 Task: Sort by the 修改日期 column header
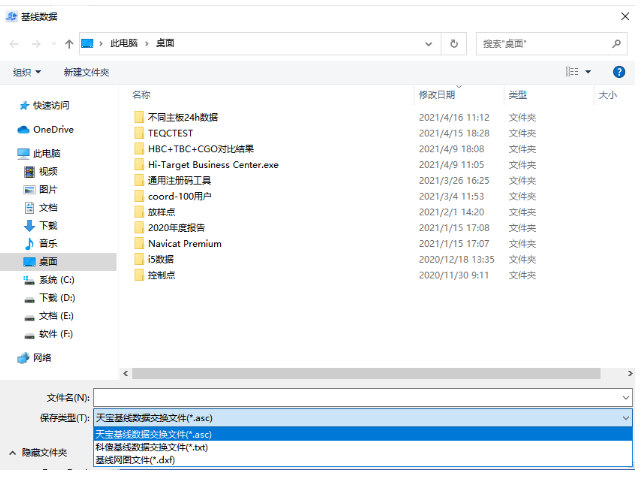click(x=437, y=95)
